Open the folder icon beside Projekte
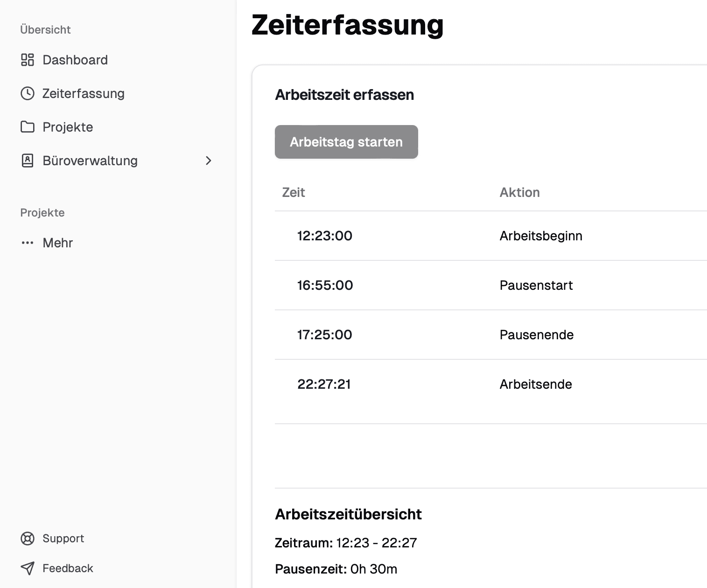Image resolution: width=707 pixels, height=588 pixels. [28, 126]
